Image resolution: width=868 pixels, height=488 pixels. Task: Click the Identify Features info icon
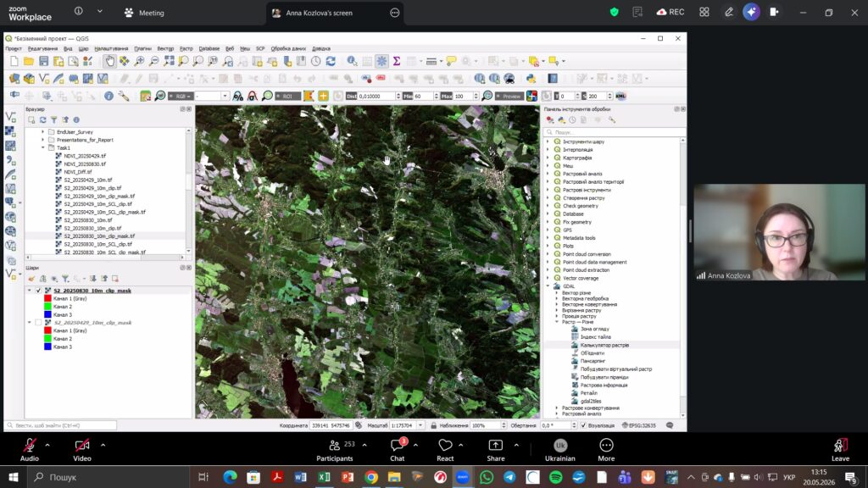pos(352,61)
